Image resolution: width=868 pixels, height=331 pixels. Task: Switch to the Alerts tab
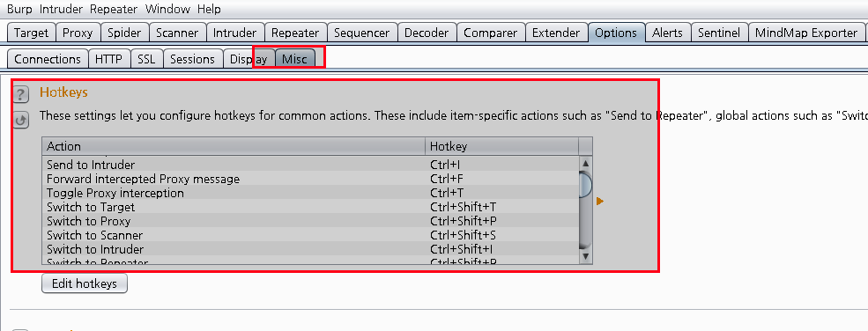pos(668,33)
